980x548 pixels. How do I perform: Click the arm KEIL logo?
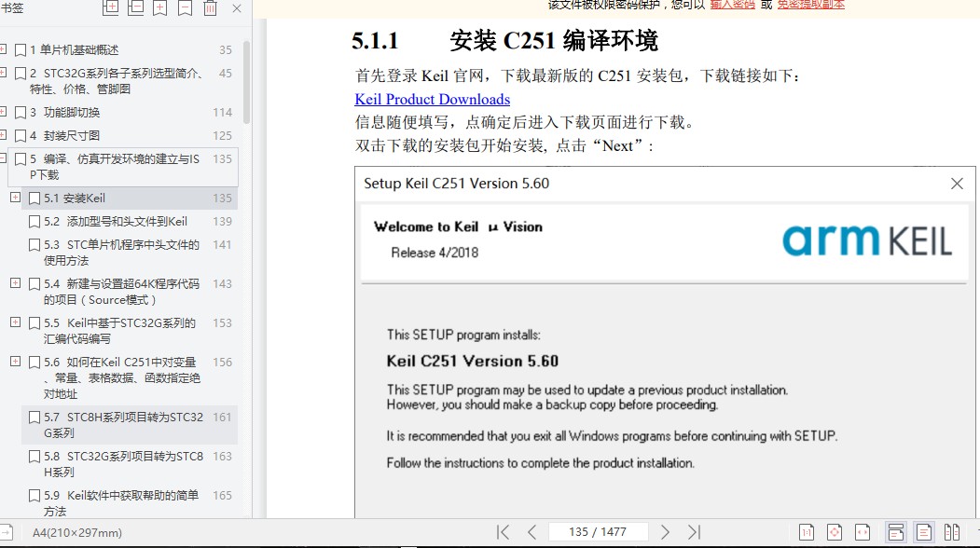click(867, 240)
